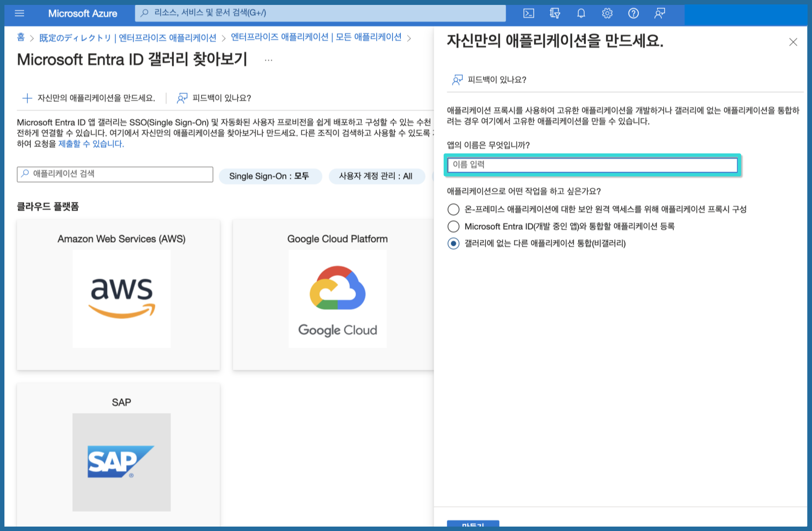
Task: Click the 앱의 이름은 무엇입니까? label
Action: [488, 145]
